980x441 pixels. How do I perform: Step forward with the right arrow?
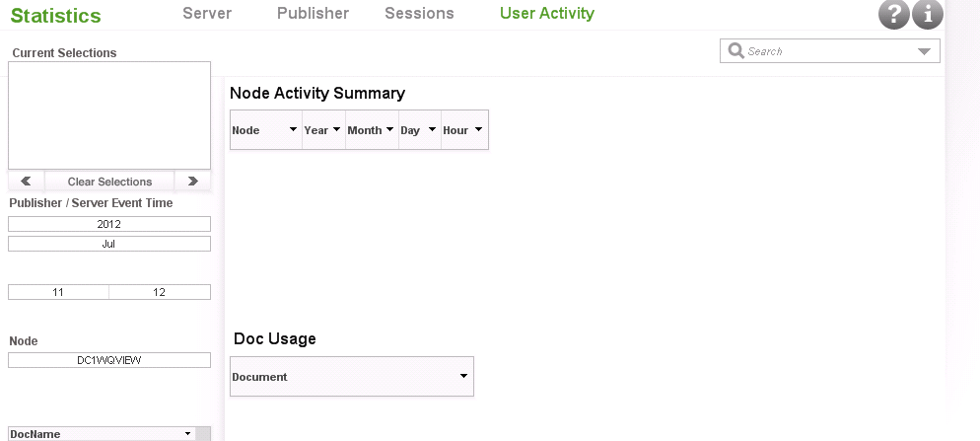(192, 182)
